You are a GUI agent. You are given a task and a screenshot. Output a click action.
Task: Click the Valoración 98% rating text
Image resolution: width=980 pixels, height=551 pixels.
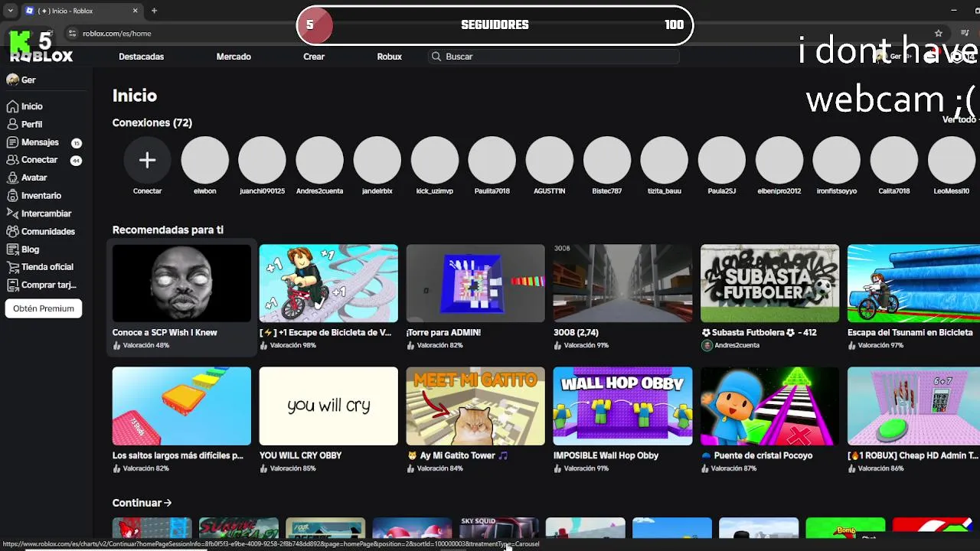tap(293, 345)
